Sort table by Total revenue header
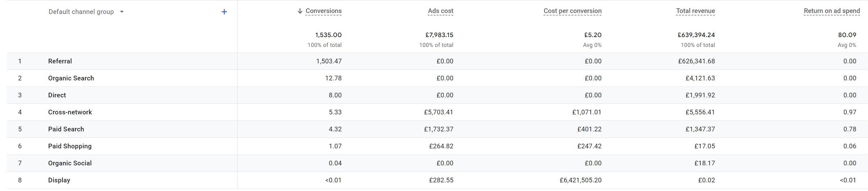This screenshot has height=191, width=868. point(695,11)
